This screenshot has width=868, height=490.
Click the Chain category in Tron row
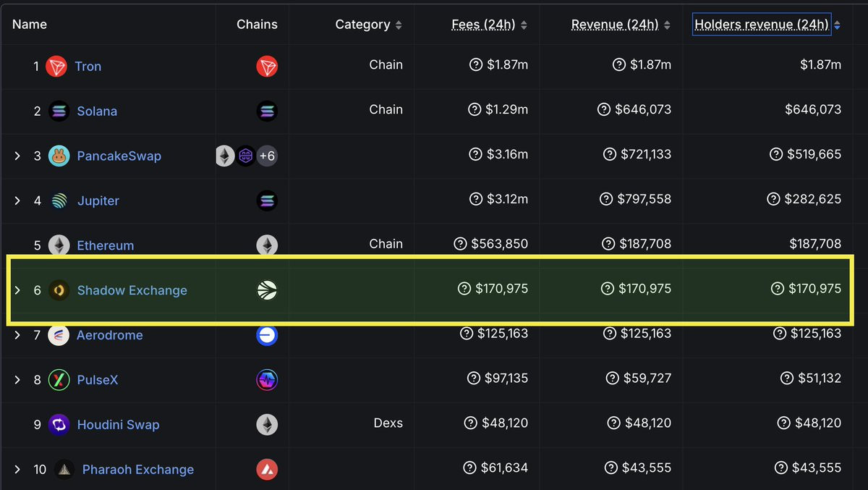(x=386, y=64)
